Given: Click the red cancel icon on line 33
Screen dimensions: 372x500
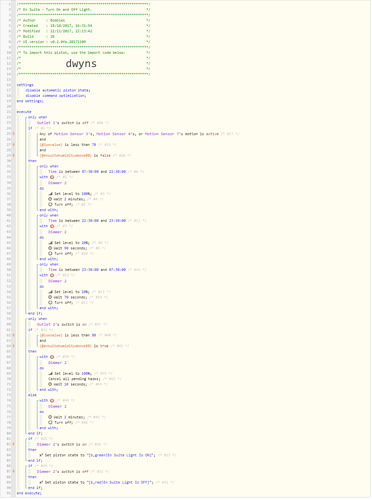Looking at the screenshot, I should point(52,177).
